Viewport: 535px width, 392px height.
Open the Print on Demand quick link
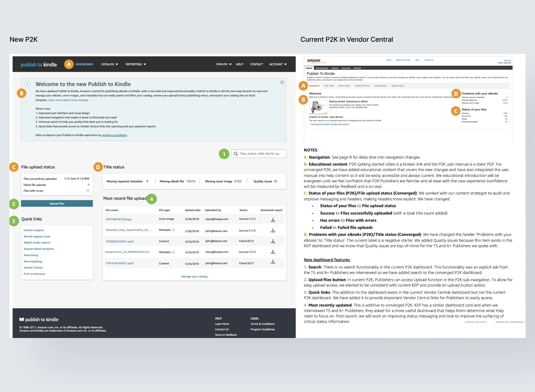pos(34,274)
